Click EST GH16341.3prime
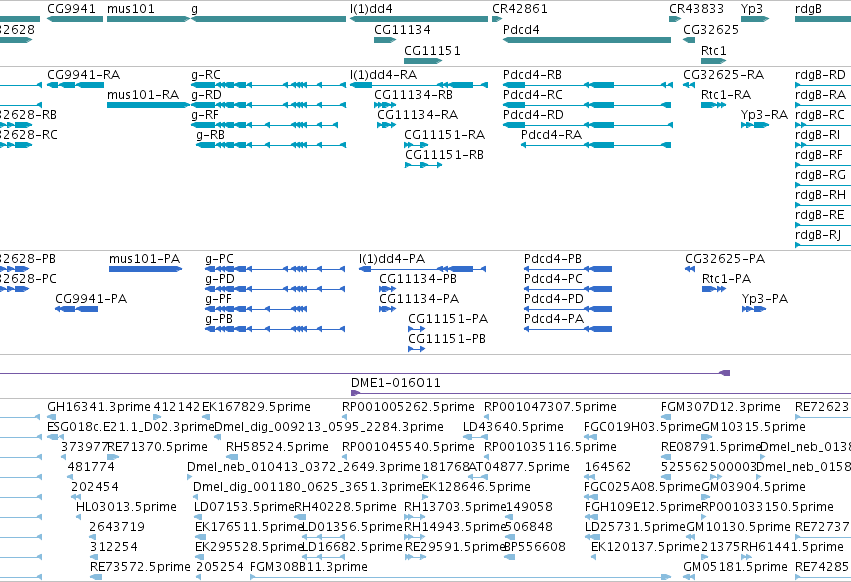The width and height of the screenshot is (851, 582). 99,407
